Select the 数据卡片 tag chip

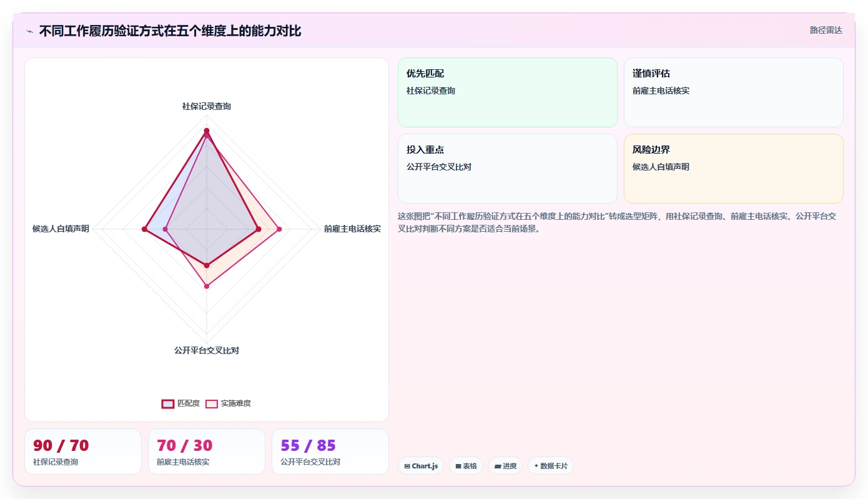click(x=551, y=466)
